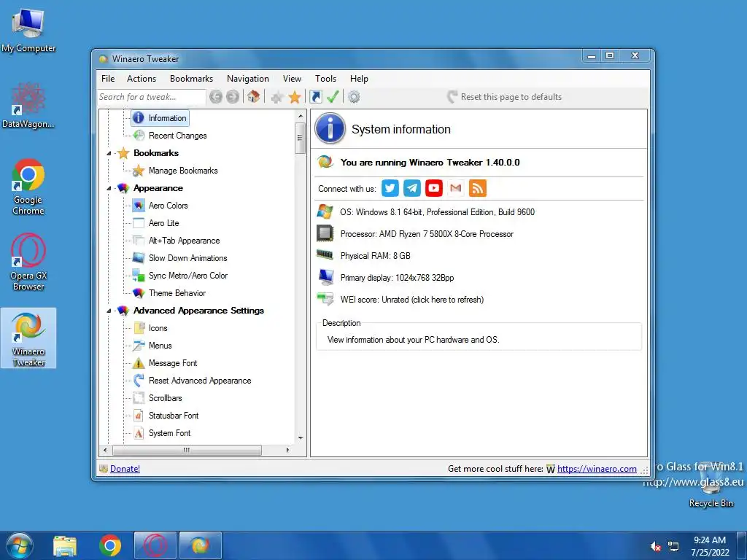Click the green checkmark toolbar icon

tap(333, 97)
